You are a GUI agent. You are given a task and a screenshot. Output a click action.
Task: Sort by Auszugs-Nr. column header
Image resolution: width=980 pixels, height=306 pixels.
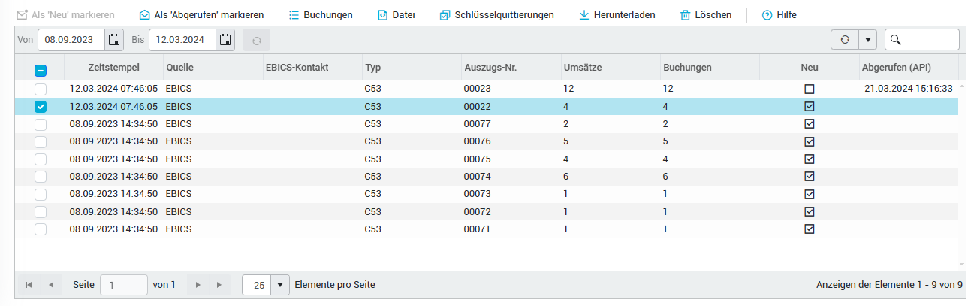tap(490, 68)
